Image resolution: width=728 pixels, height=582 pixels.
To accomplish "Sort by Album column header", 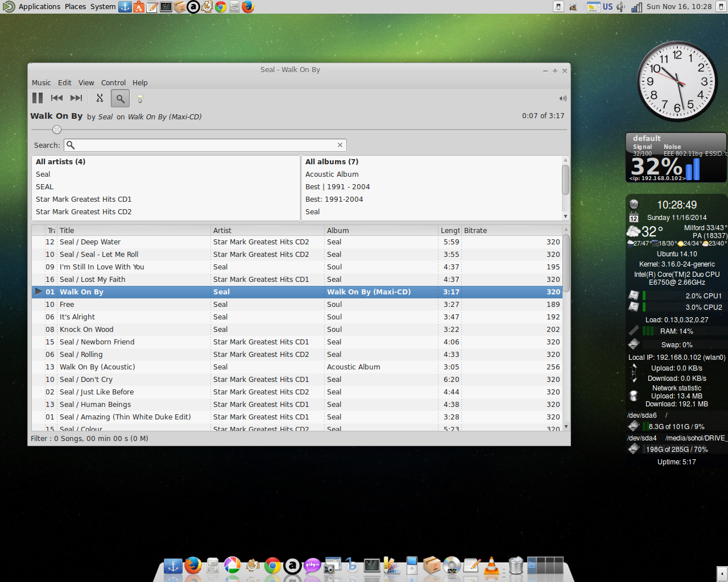I will (382, 231).
